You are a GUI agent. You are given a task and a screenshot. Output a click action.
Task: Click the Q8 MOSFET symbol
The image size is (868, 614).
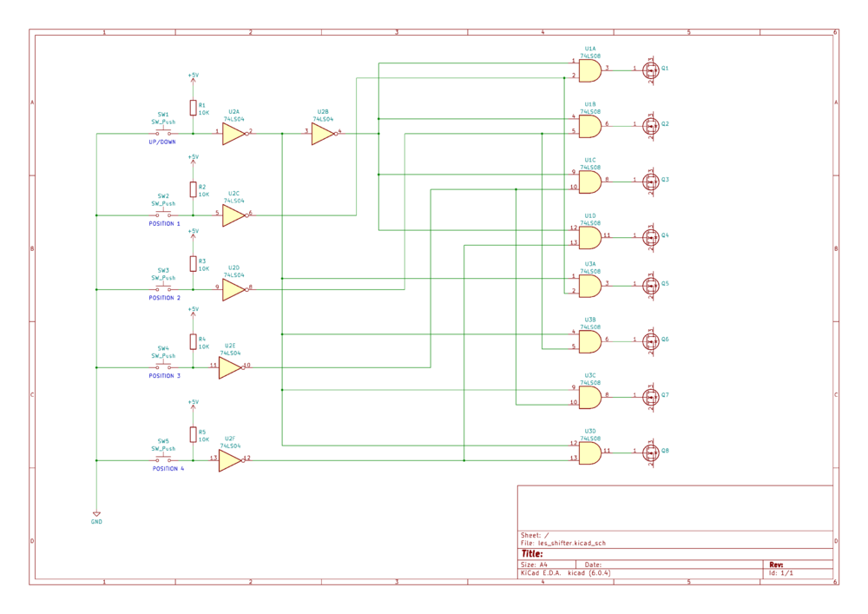tap(650, 452)
